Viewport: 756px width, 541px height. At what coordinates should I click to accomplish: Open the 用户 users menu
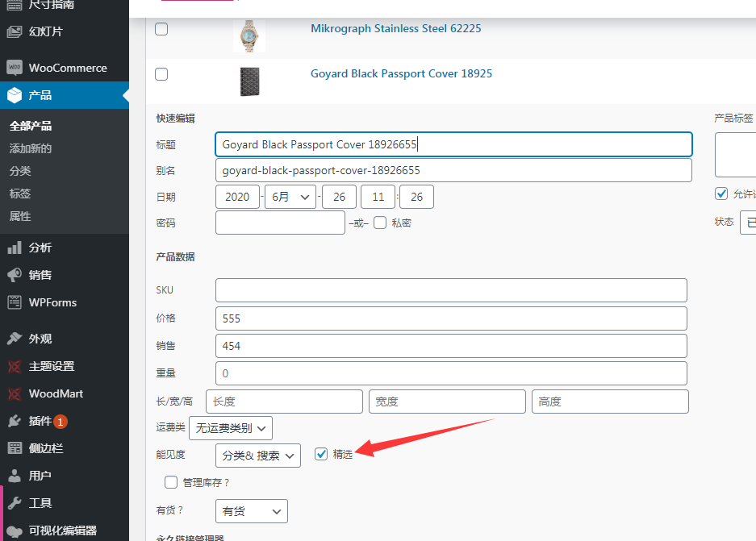click(65, 476)
